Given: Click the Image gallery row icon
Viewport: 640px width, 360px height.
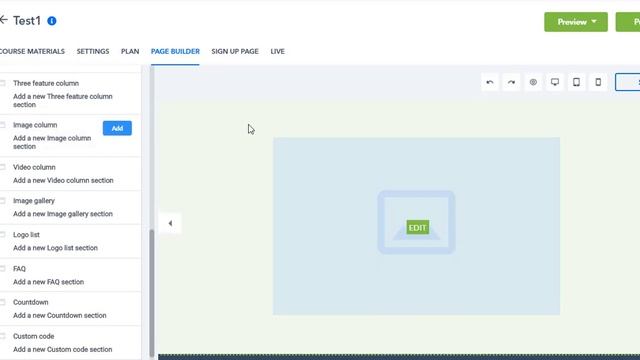Looking at the screenshot, I should tap(2, 201).
